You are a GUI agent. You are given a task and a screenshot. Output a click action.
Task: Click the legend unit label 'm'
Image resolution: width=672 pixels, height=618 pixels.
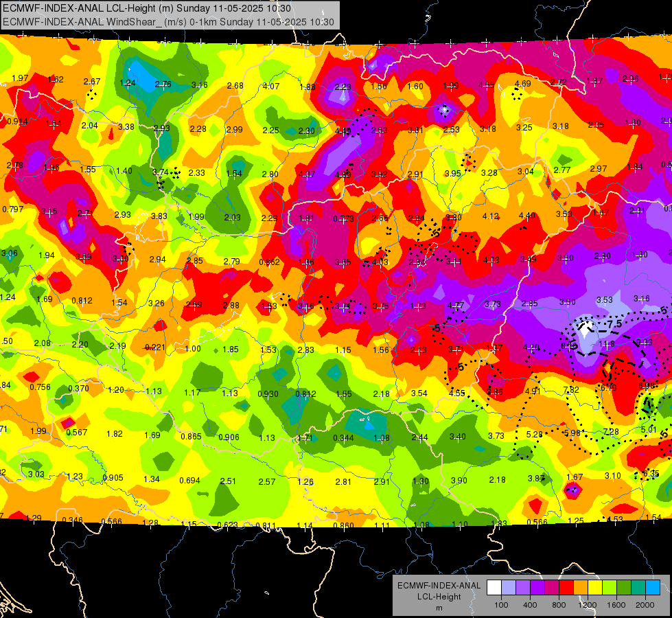point(439,608)
